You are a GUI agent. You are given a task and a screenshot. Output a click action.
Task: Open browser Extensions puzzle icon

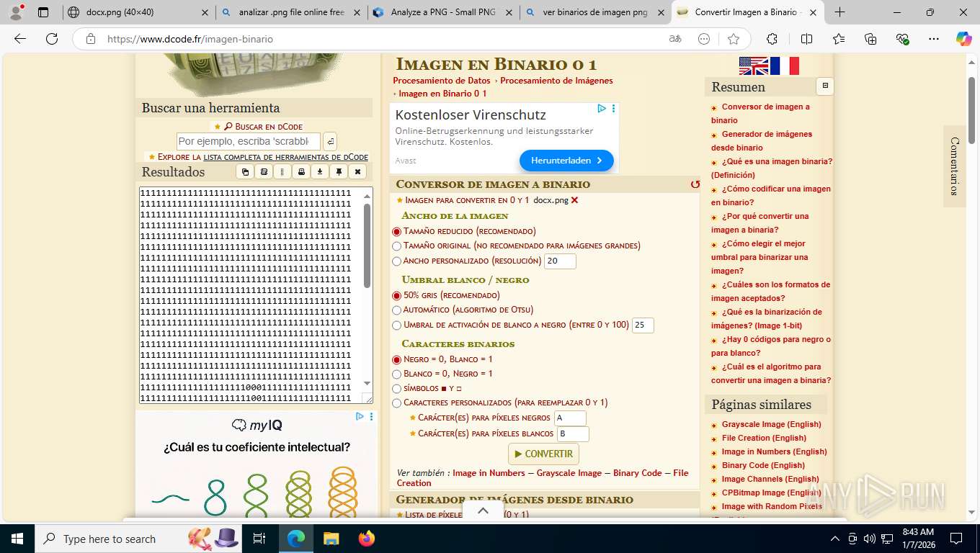click(772, 39)
